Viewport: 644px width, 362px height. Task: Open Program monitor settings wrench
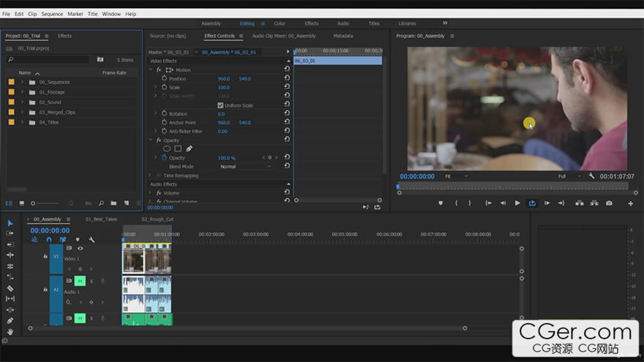(x=591, y=176)
